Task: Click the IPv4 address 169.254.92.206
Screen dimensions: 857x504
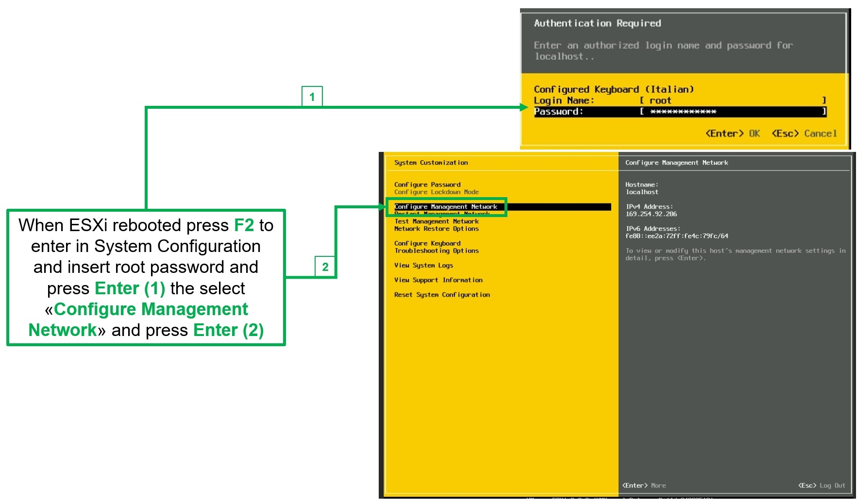Action: [x=651, y=214]
